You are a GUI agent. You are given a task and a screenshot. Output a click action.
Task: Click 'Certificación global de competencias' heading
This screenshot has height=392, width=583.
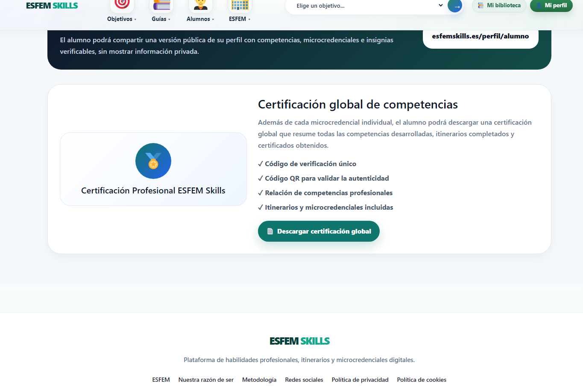358,105
